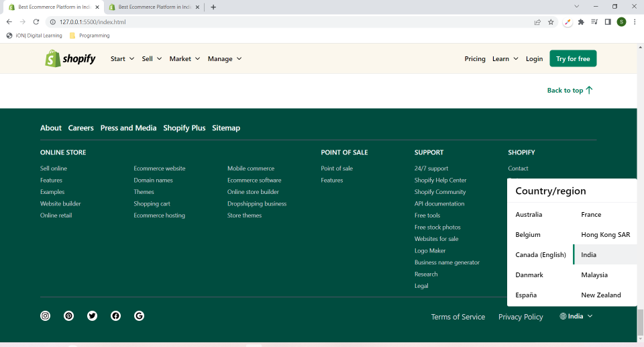Open the media control playlist icon

[x=594, y=21]
